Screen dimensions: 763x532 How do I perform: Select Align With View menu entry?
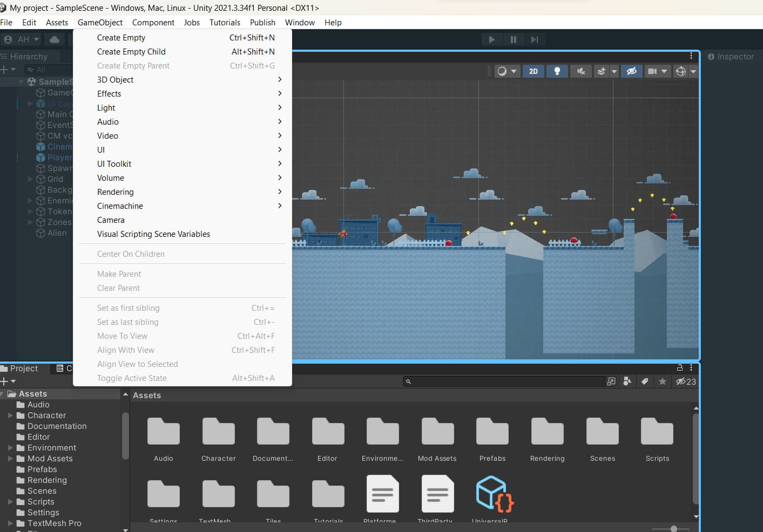click(x=126, y=350)
